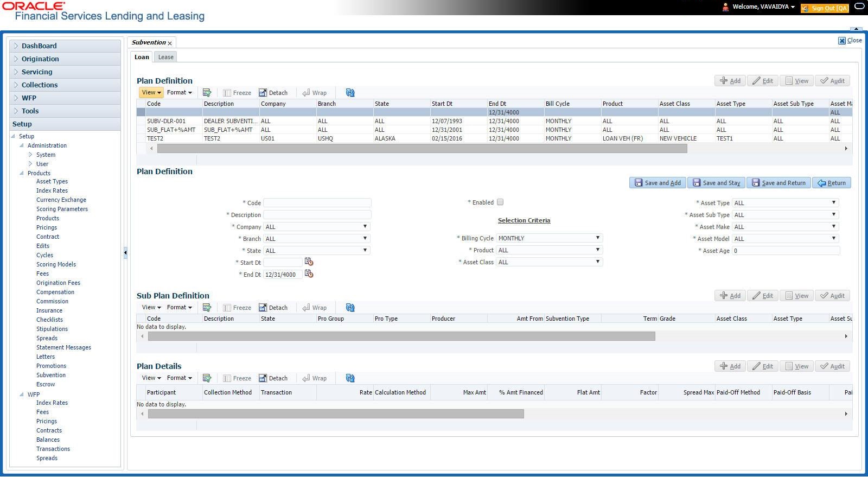Switch to the Lease tab
The height and width of the screenshot is (477, 868).
point(165,57)
